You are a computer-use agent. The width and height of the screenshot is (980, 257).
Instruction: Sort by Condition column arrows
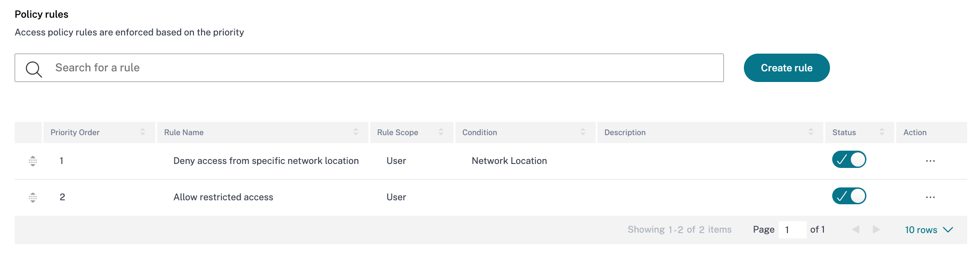pyautogui.click(x=583, y=132)
